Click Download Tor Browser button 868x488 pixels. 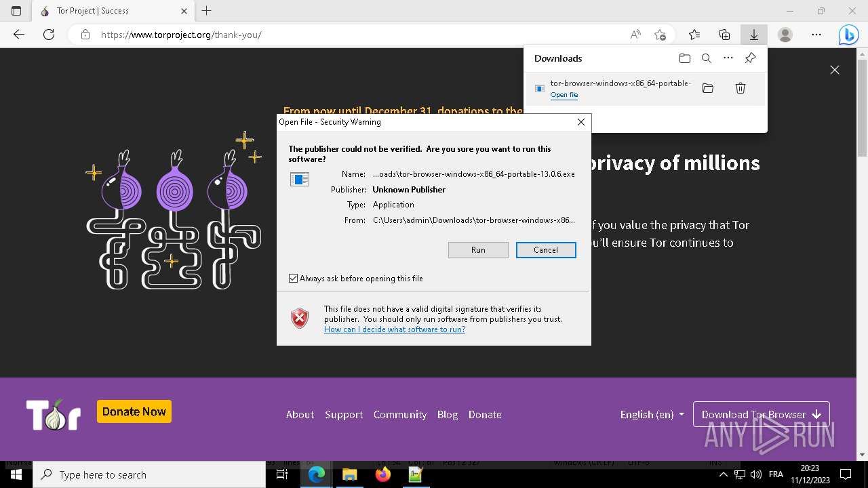pos(761,415)
